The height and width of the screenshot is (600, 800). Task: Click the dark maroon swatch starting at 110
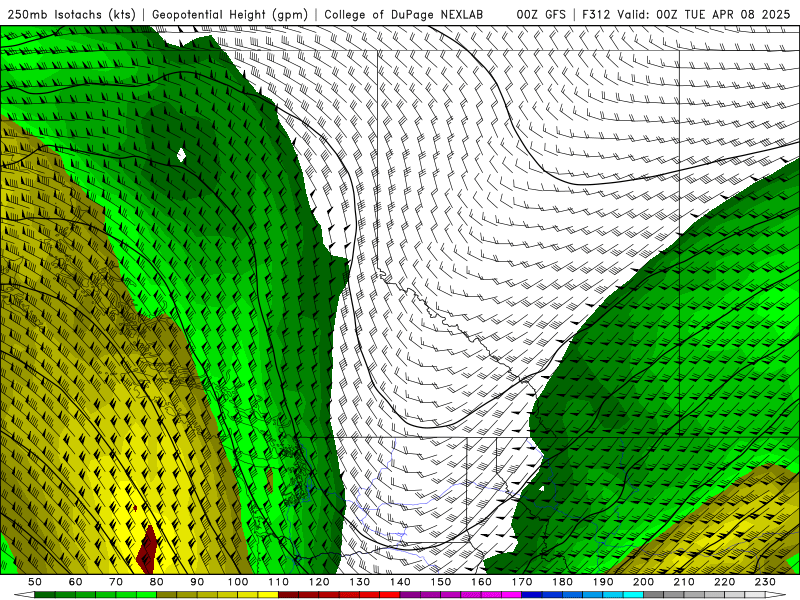pos(288,595)
